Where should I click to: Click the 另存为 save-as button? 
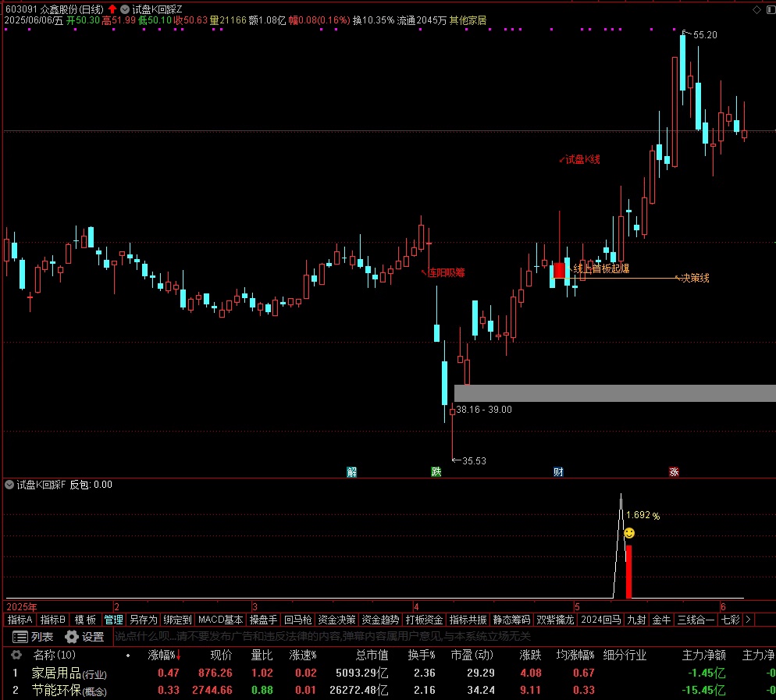pyautogui.click(x=143, y=620)
